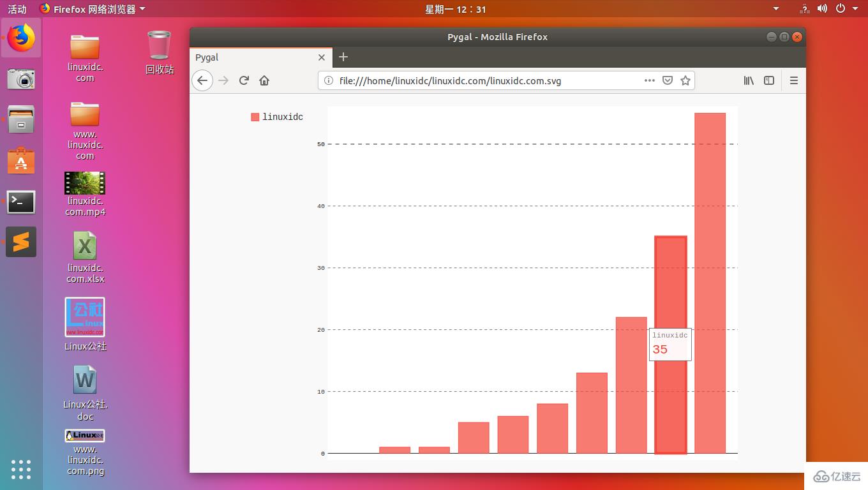Reload the current page

coord(243,80)
